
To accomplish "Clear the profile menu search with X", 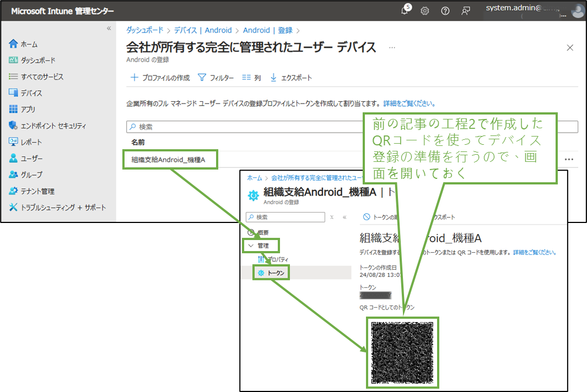I will [332, 217].
